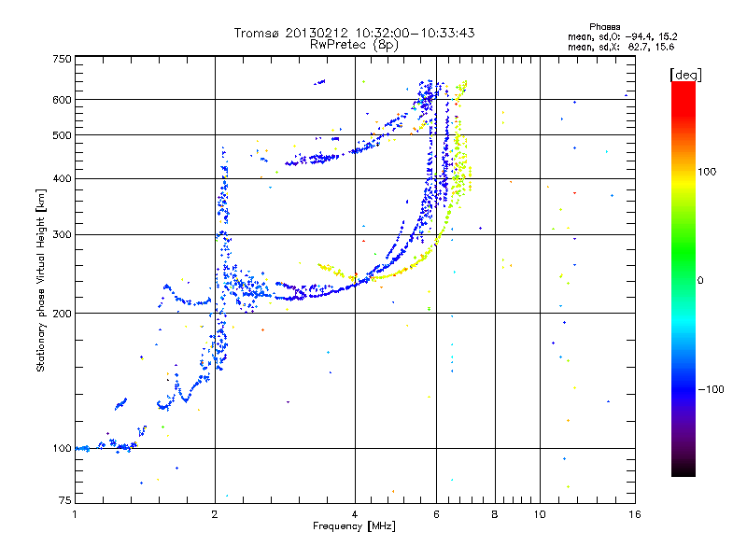Click x-axis tick label "1"

[x=75, y=514]
